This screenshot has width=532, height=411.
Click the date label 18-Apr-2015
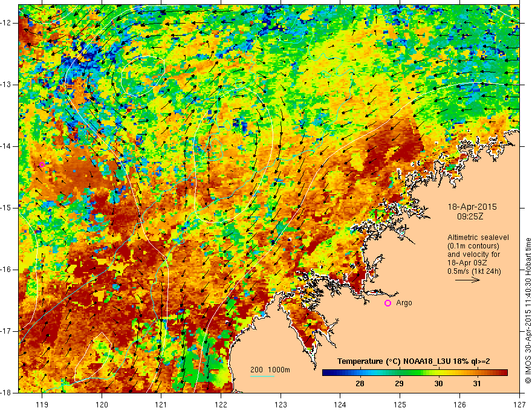[472, 207]
